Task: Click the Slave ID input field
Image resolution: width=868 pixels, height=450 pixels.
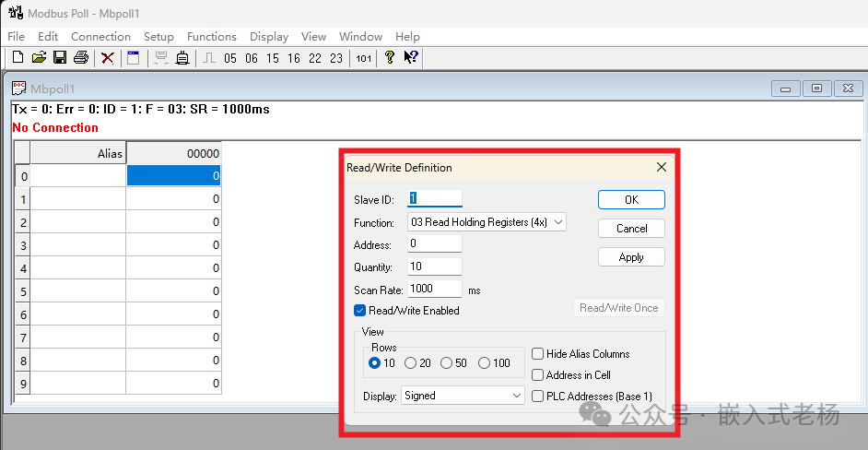Action: coord(435,198)
